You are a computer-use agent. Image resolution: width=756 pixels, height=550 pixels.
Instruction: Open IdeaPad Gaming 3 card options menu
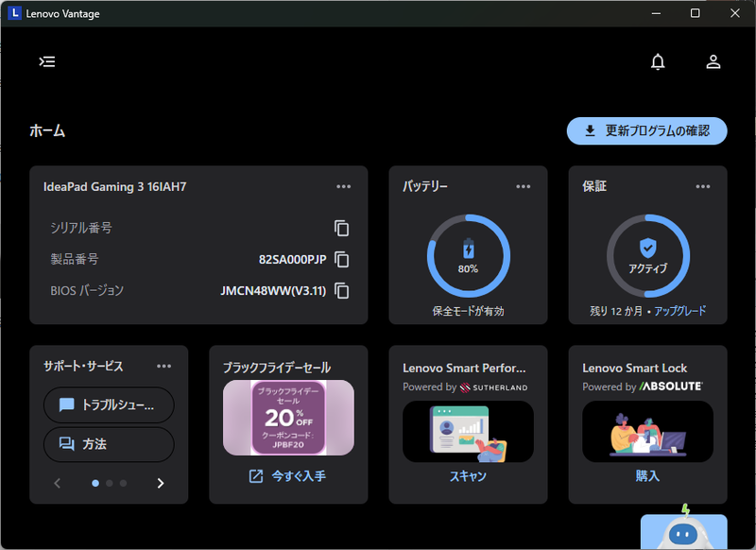(343, 186)
